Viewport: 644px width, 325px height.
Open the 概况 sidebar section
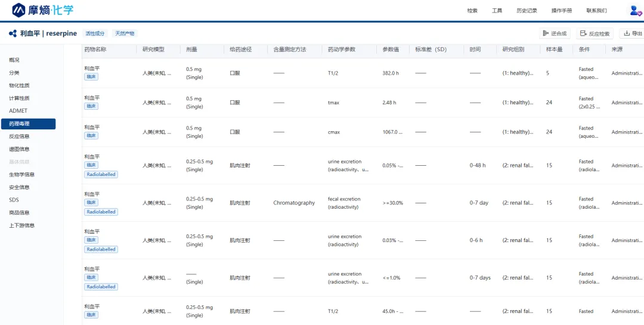tap(14, 60)
